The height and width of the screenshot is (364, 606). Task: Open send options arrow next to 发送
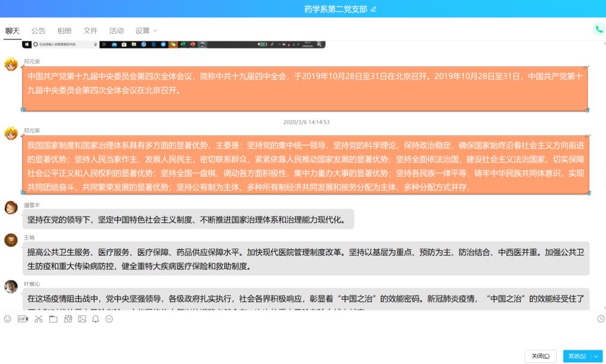(595, 356)
